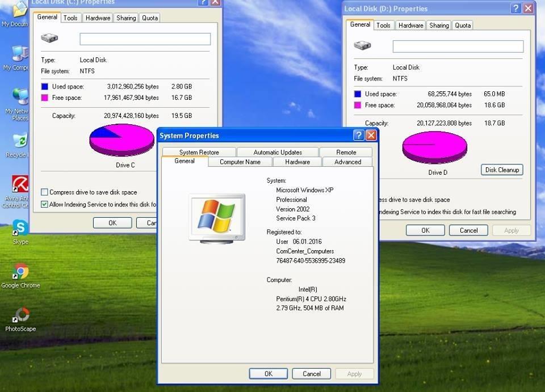Open Hardware tab in System Properties
This screenshot has height=392, width=545.
pyautogui.click(x=297, y=162)
